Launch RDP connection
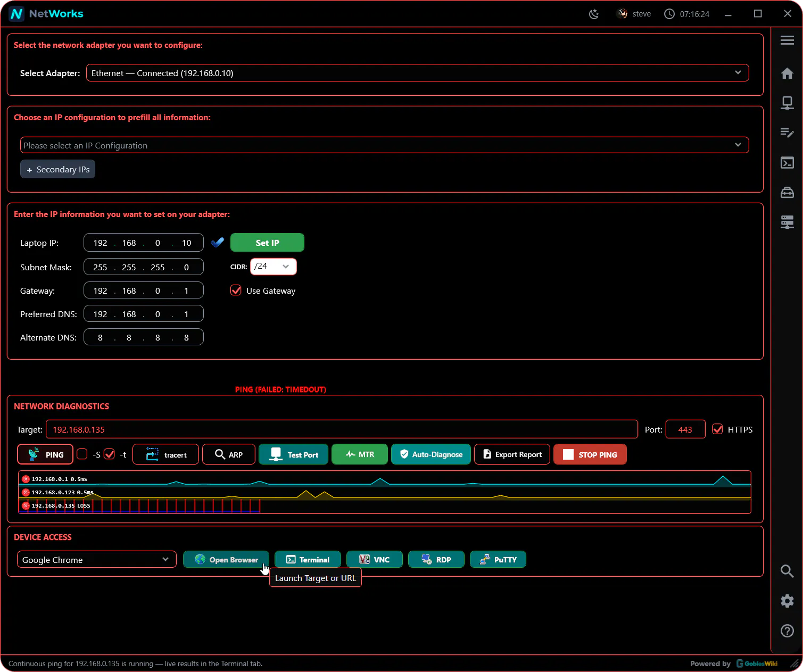This screenshot has width=803, height=672. click(436, 560)
